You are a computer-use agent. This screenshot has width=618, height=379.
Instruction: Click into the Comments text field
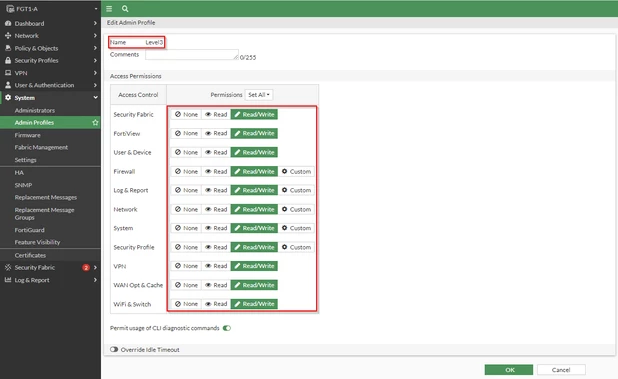point(192,55)
